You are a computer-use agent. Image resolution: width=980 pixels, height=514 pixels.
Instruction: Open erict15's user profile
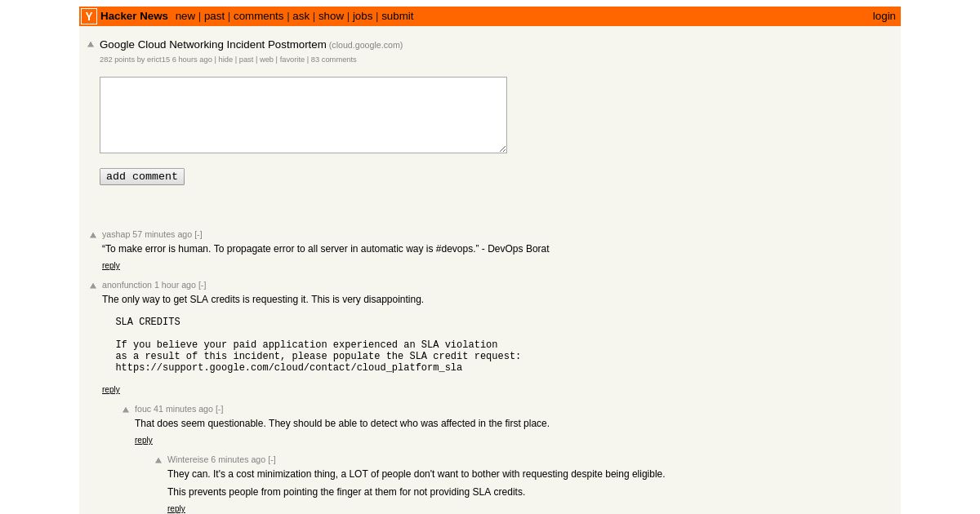coord(158,60)
